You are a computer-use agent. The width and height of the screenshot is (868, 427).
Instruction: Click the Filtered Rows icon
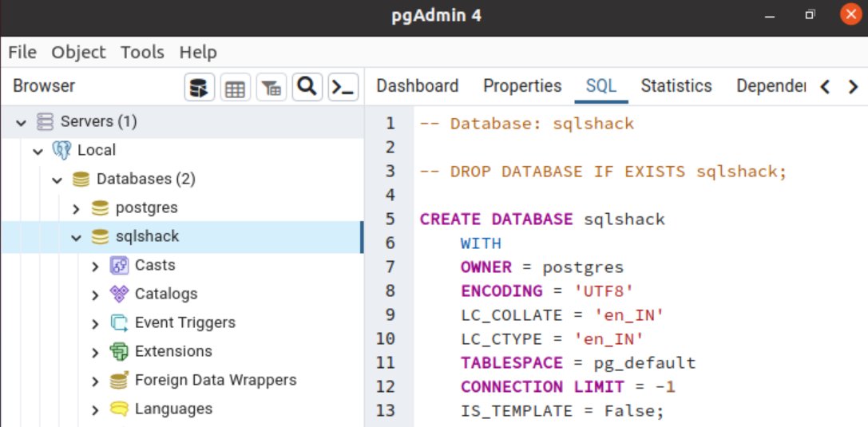[x=271, y=87]
